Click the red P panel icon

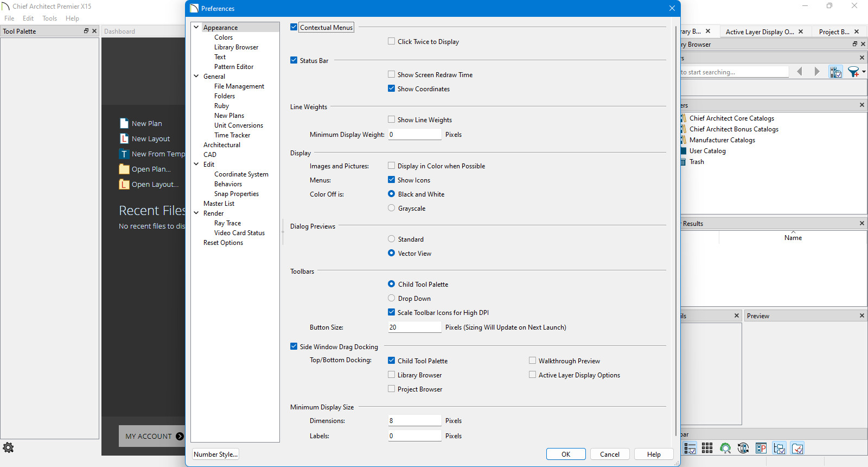[761, 448]
